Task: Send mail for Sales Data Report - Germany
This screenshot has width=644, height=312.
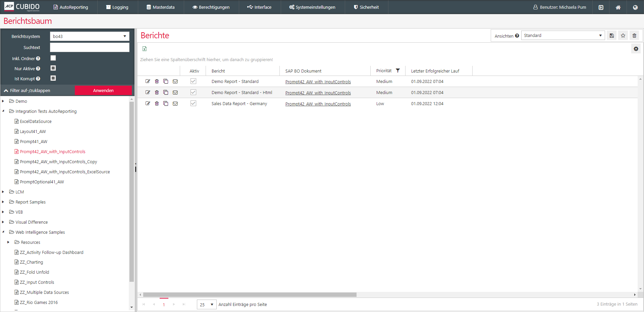Action: 175,103
